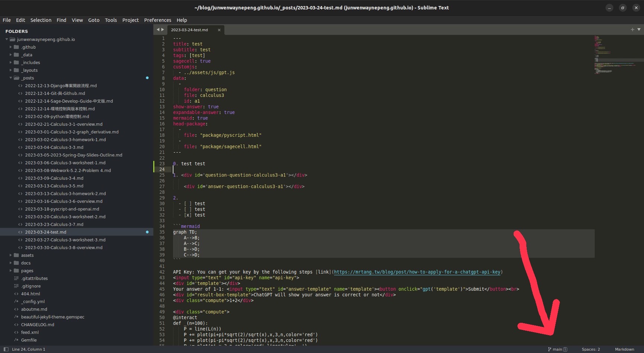Open the Spaces: 2 indentation setting
644x353 pixels.
coord(591,349)
